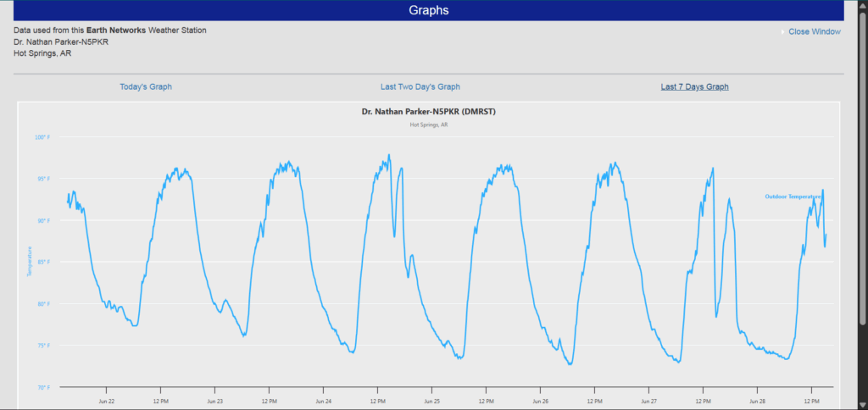This screenshot has width=868, height=410.
Task: Choose the Jun 27 date label
Action: [648, 402]
